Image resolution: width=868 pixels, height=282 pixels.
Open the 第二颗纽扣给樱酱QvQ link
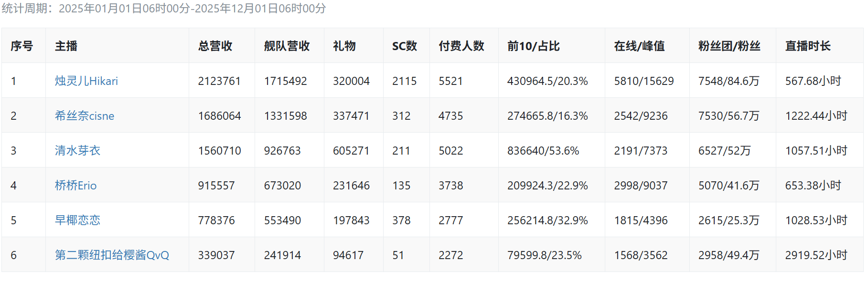pos(112,255)
